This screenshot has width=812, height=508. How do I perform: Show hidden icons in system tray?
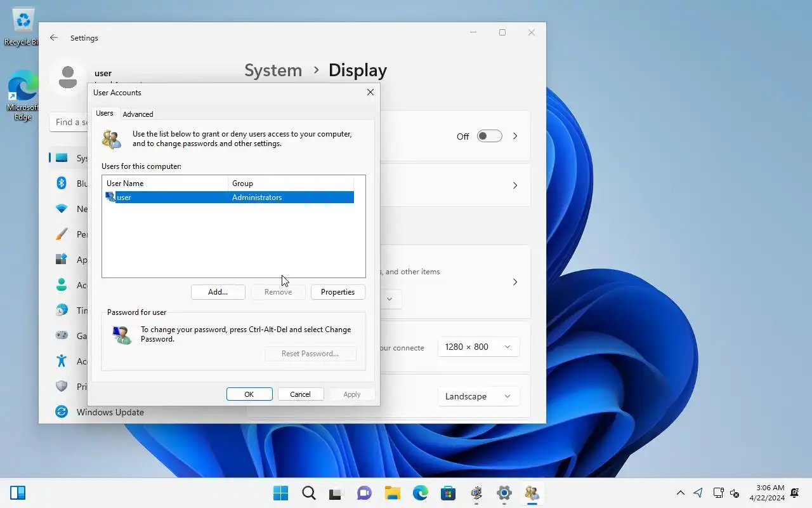pos(680,493)
